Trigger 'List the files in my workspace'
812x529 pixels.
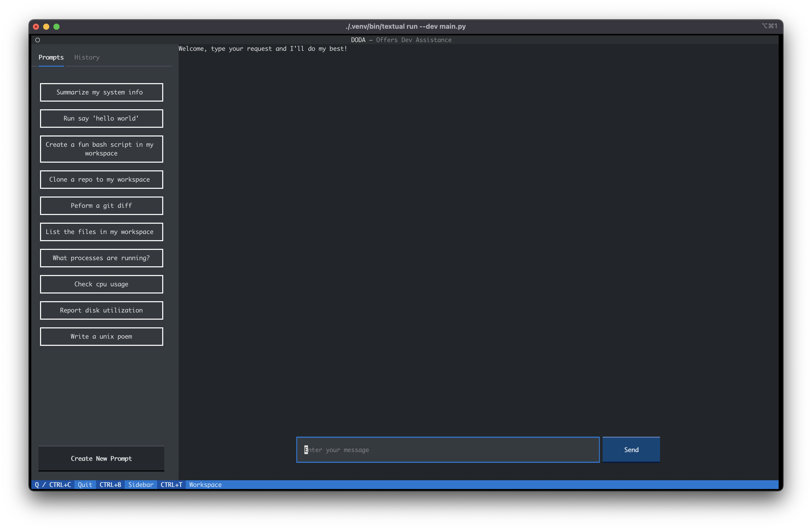101,232
